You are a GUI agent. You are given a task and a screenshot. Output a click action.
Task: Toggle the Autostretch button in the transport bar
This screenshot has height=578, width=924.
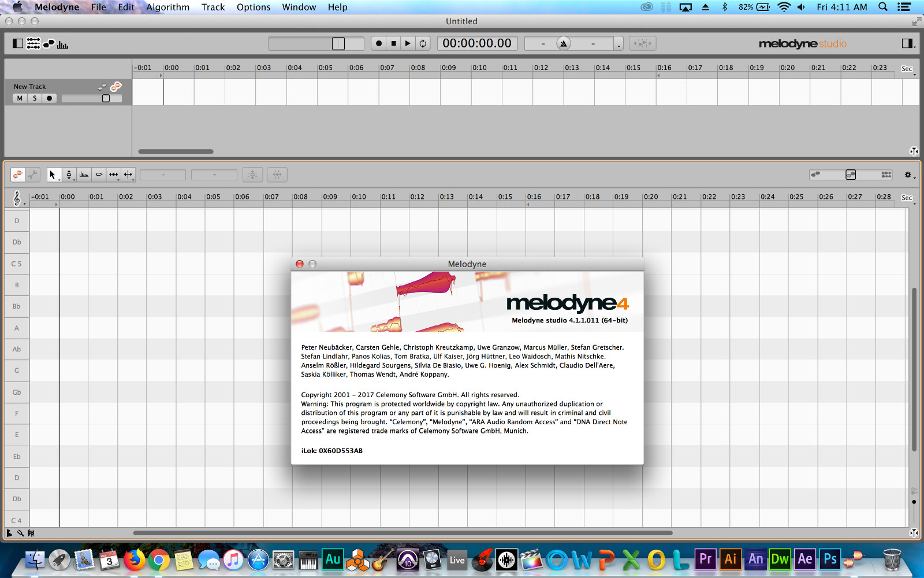tap(642, 43)
